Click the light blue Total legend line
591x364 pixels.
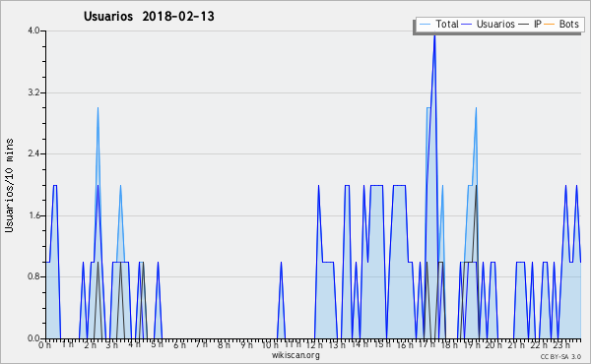tap(425, 25)
